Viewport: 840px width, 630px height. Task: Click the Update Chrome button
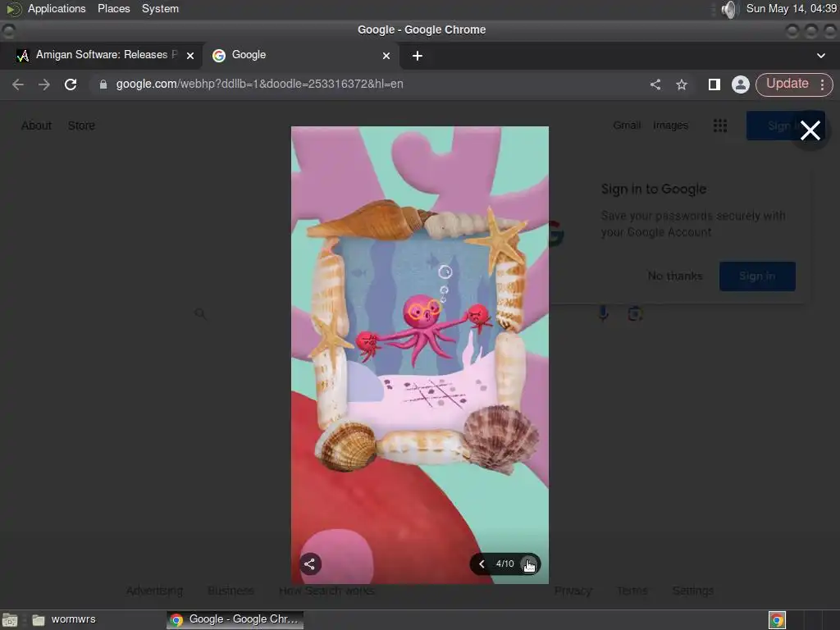click(787, 84)
